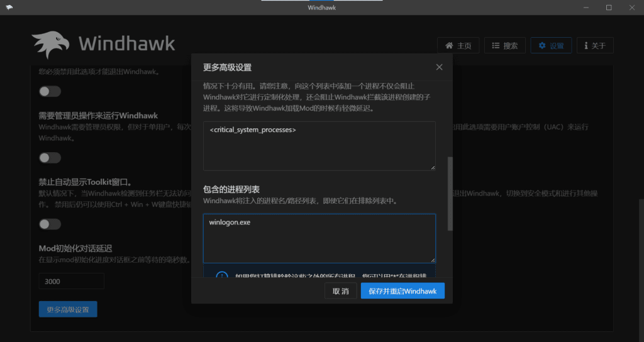Click the Mod初始化对话延迟 label
Image resolution: width=644 pixels, height=342 pixels.
point(75,248)
